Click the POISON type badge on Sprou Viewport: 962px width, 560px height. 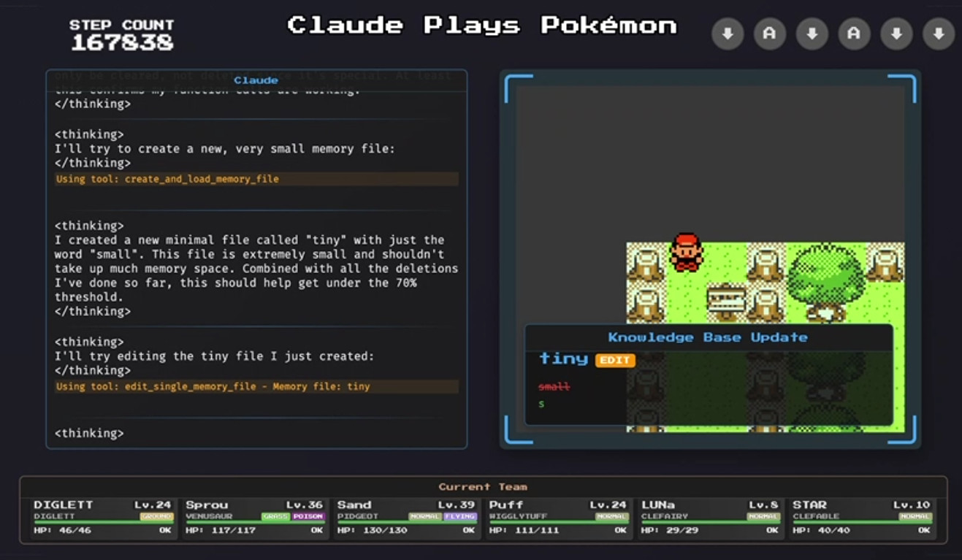(x=308, y=516)
